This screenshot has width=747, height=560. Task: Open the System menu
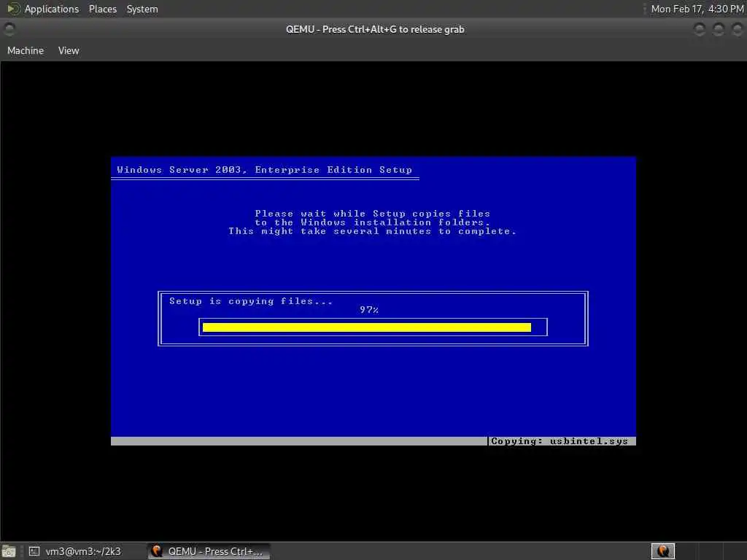(x=142, y=9)
